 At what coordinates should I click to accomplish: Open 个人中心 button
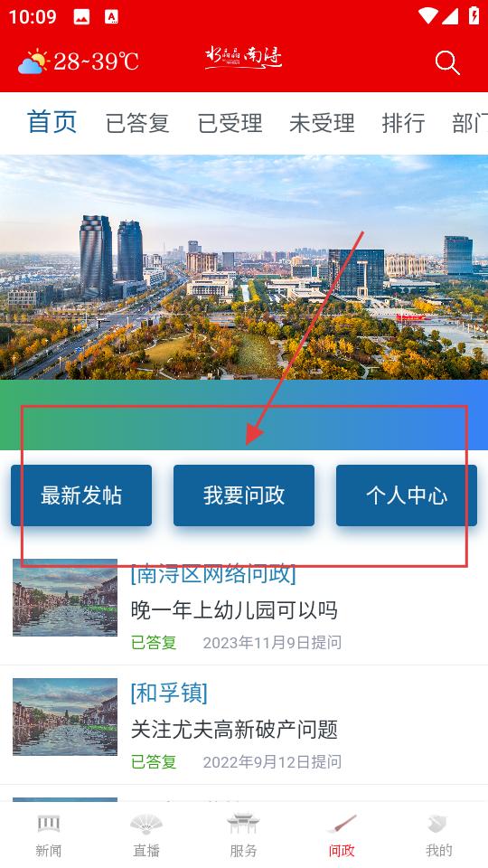407,495
